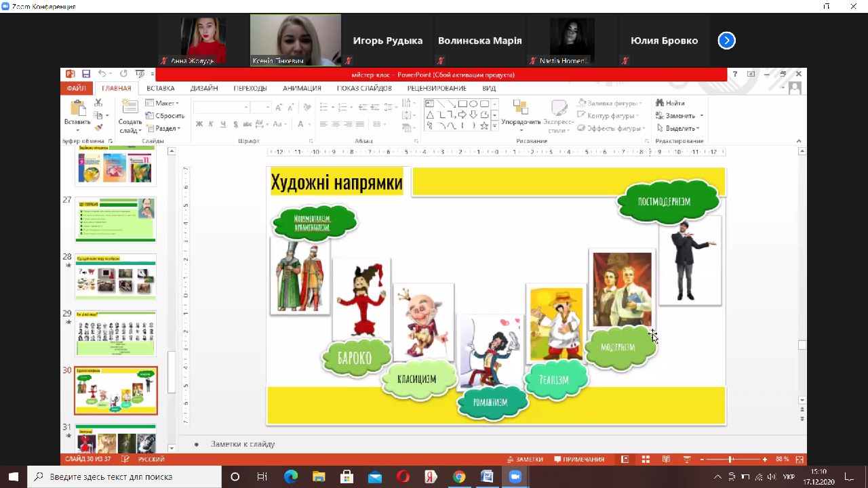Click the Cut scissors icon
The width and height of the screenshot is (868, 488).
tap(98, 103)
